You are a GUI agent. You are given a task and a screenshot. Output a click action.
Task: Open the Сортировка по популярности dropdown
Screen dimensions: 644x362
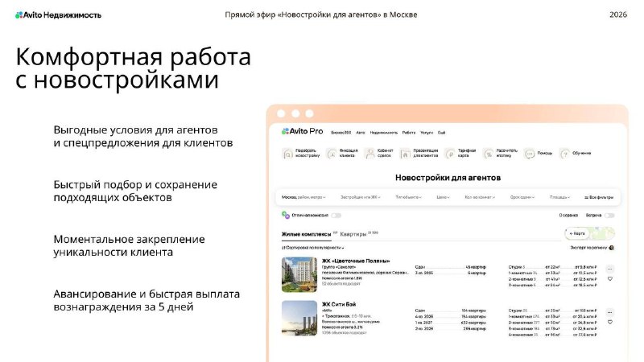click(312, 248)
